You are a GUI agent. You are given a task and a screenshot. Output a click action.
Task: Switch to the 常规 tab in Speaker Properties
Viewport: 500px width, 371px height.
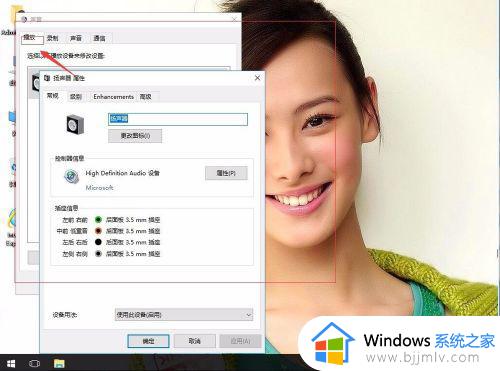(x=53, y=96)
